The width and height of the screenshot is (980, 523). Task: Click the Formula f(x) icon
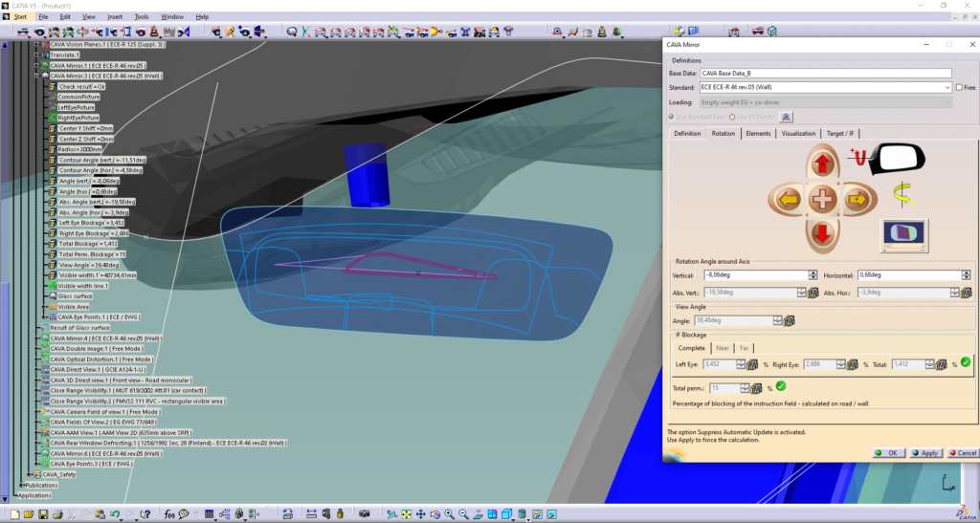tap(169, 514)
